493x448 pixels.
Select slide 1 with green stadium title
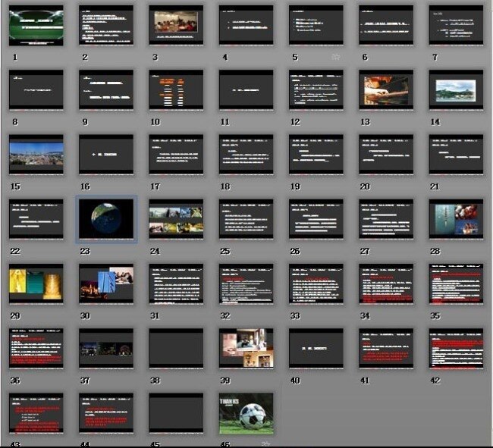point(36,26)
